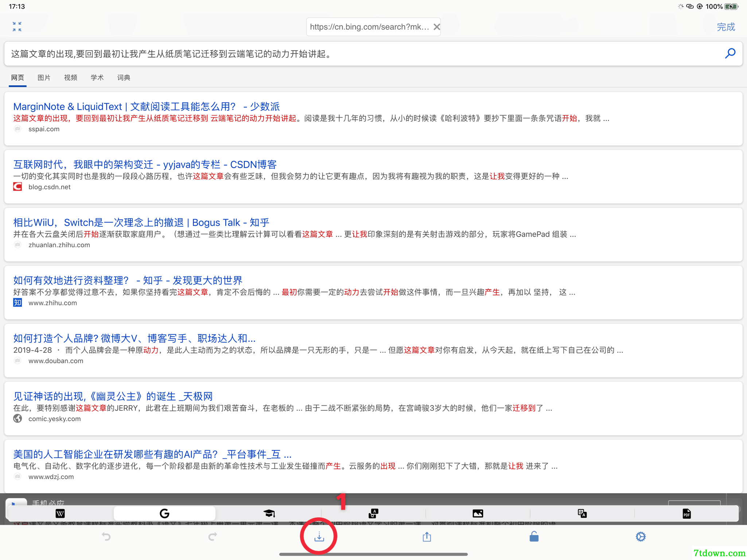Click the rotation lock status icon
This screenshot has height=560, width=747.
tap(700, 7)
